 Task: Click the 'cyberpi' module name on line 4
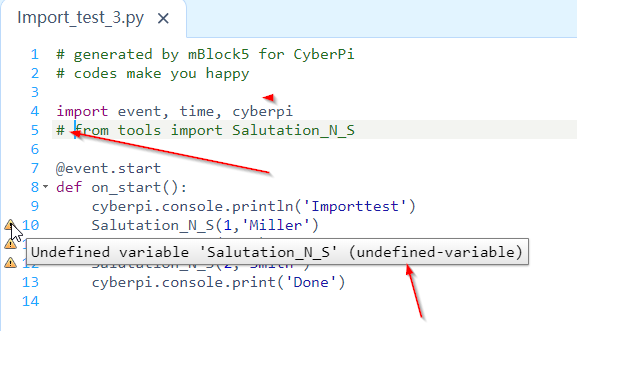262,111
